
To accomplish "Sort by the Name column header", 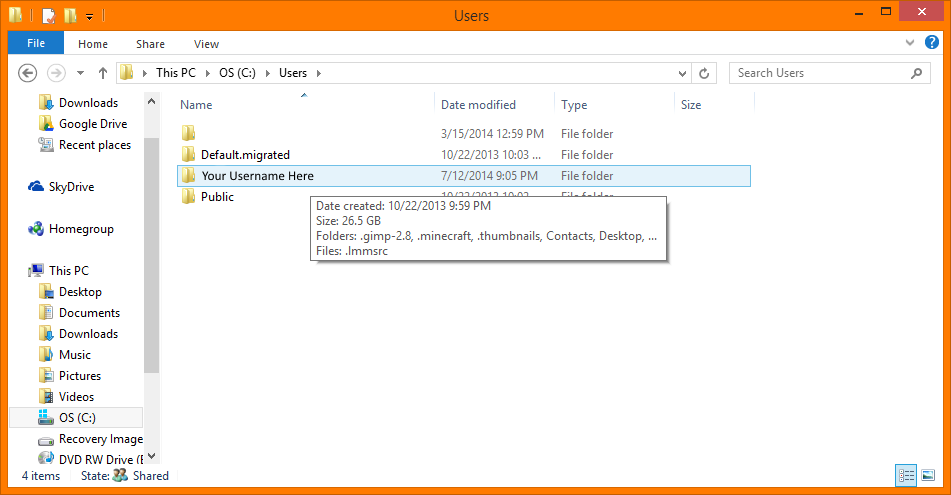I will pyautogui.click(x=196, y=105).
